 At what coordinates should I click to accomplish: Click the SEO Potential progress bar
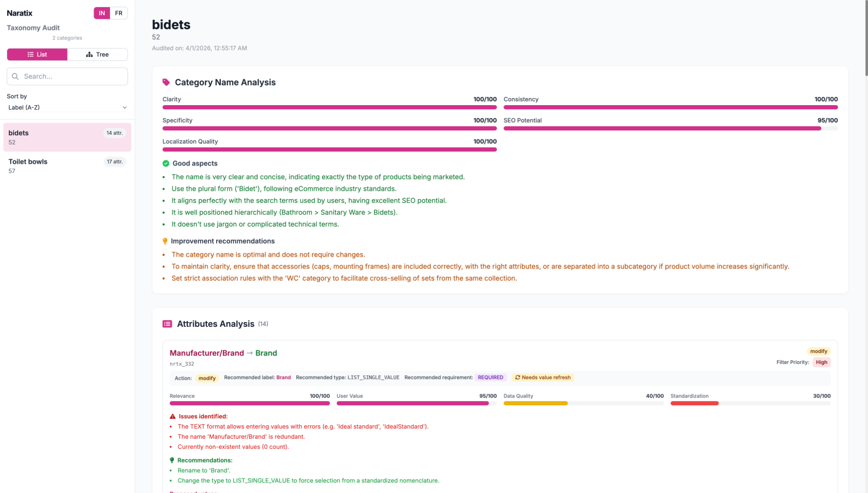point(670,128)
